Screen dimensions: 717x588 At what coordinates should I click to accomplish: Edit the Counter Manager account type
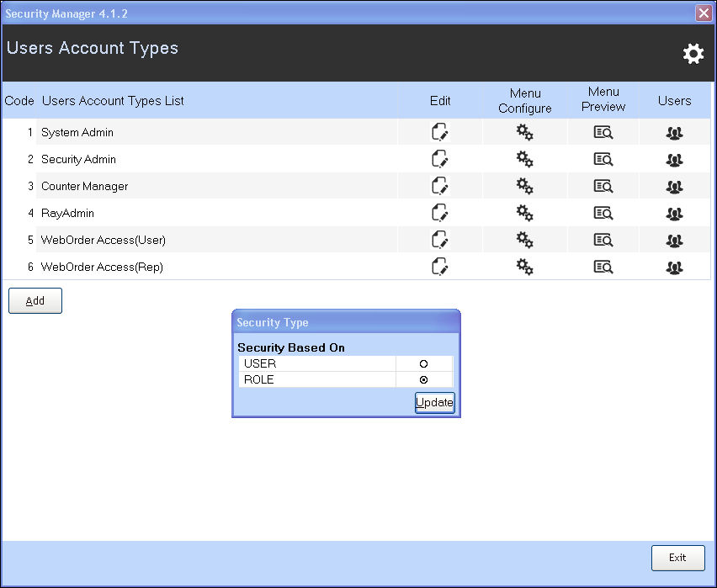(x=440, y=186)
